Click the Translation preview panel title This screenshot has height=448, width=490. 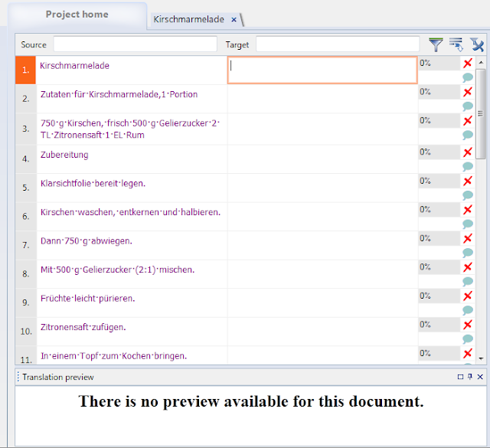tap(58, 378)
